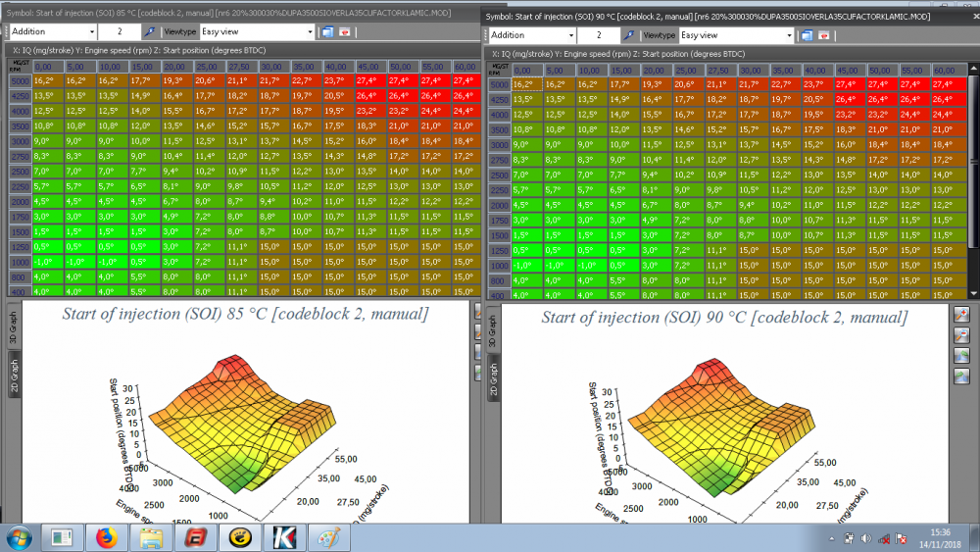This screenshot has height=552, width=980.
Task: Select the 3500 rpm row header in the 85 °C table
Action: pyautogui.click(x=20, y=126)
